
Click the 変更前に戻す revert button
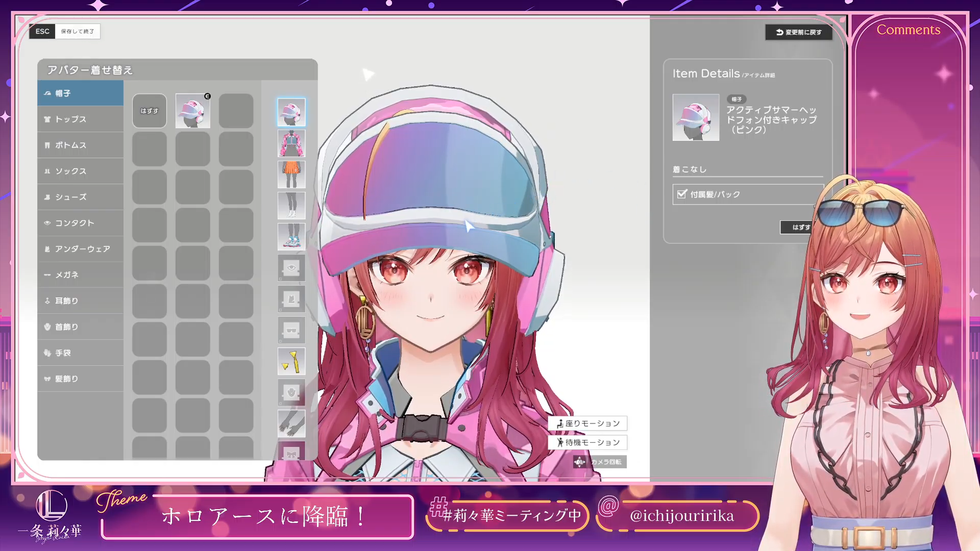[x=799, y=32]
